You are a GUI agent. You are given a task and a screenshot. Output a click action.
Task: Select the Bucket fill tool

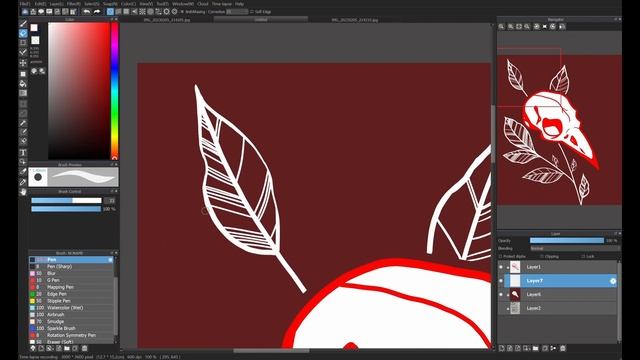pyautogui.click(x=23, y=84)
